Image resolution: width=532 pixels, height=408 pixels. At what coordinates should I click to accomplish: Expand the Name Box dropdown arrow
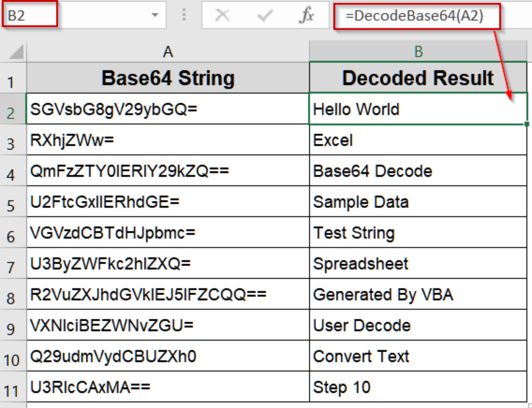[x=155, y=15]
